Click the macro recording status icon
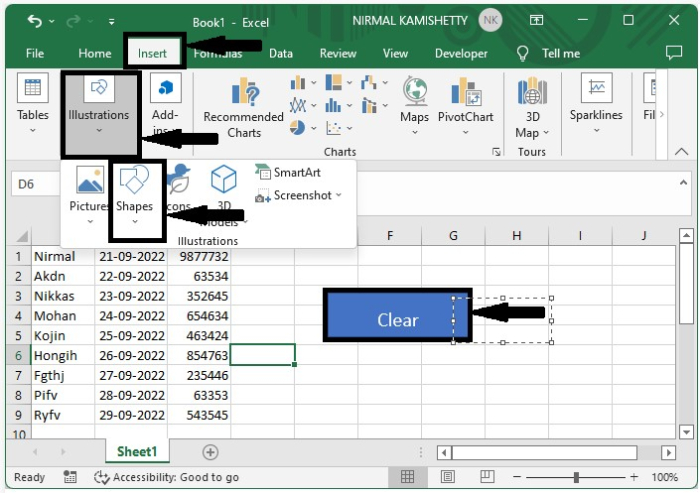 [70, 477]
